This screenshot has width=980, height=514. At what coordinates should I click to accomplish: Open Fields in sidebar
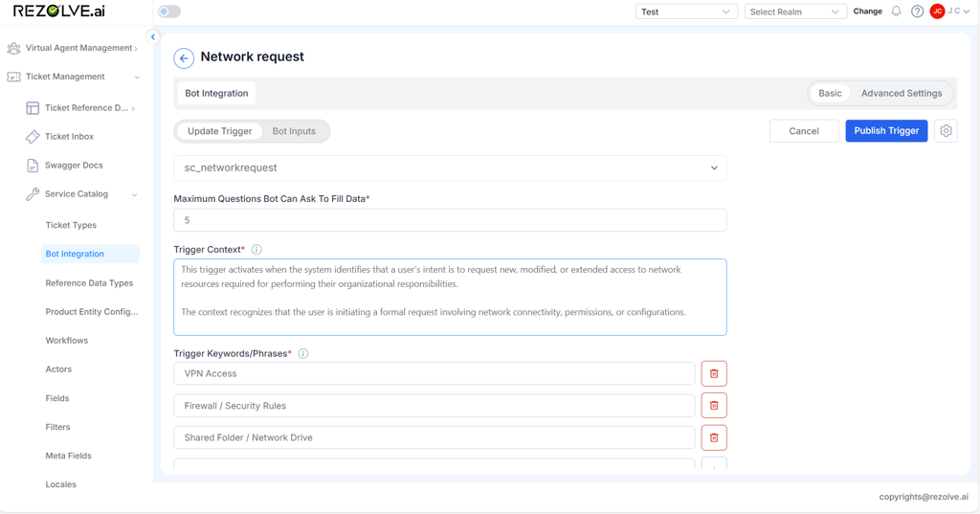56,398
